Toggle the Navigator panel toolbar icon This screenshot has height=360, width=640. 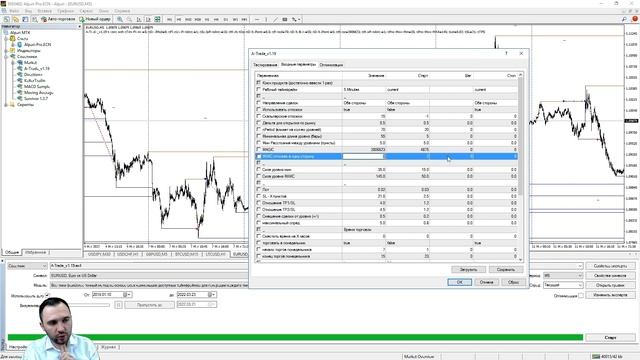[35, 19]
